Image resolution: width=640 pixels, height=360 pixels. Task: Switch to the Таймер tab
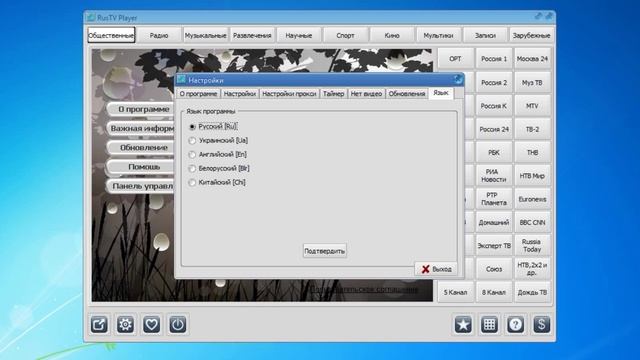pos(333,94)
